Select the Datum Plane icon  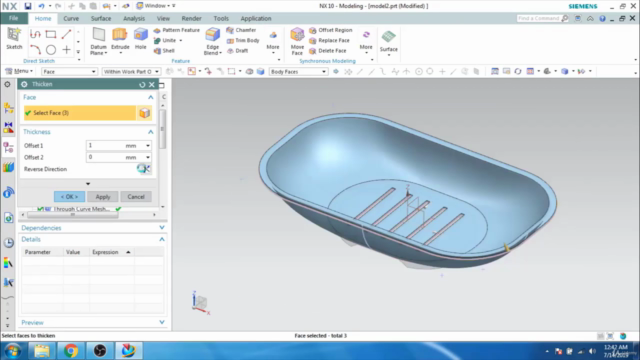pos(98,35)
